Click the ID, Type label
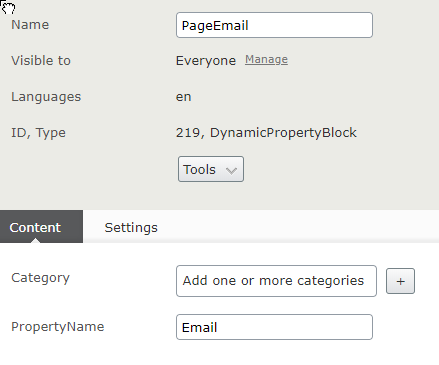 (38, 133)
